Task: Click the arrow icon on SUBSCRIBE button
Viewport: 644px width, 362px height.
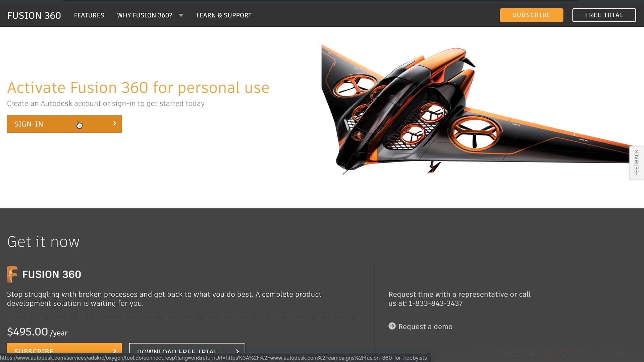Action: (115, 351)
